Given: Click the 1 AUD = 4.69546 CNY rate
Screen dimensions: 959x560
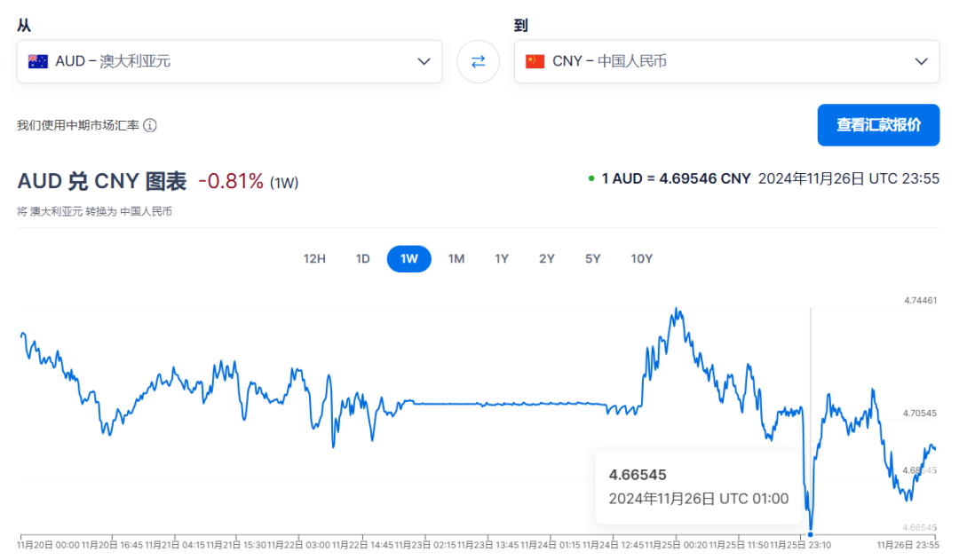Looking at the screenshot, I should [x=676, y=178].
